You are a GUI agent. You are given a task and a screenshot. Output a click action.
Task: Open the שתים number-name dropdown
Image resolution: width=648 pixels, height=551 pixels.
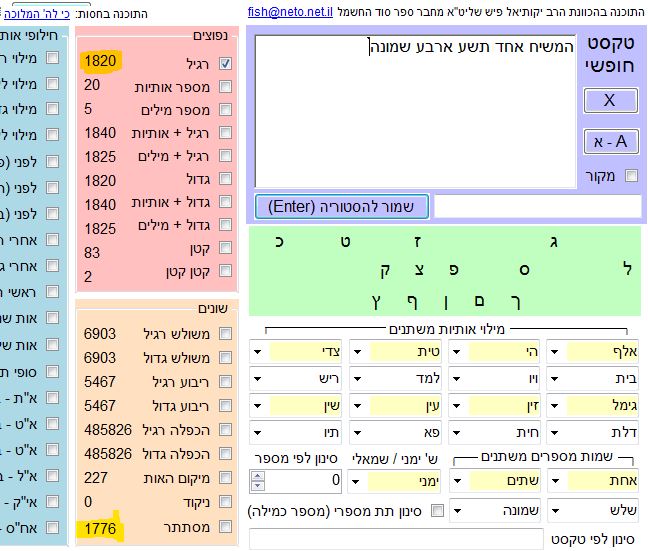tap(457, 481)
